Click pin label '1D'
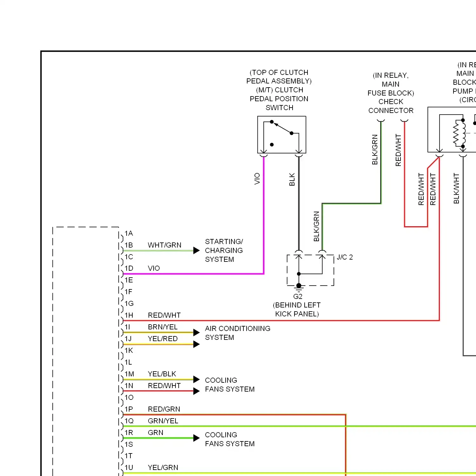 (129, 268)
